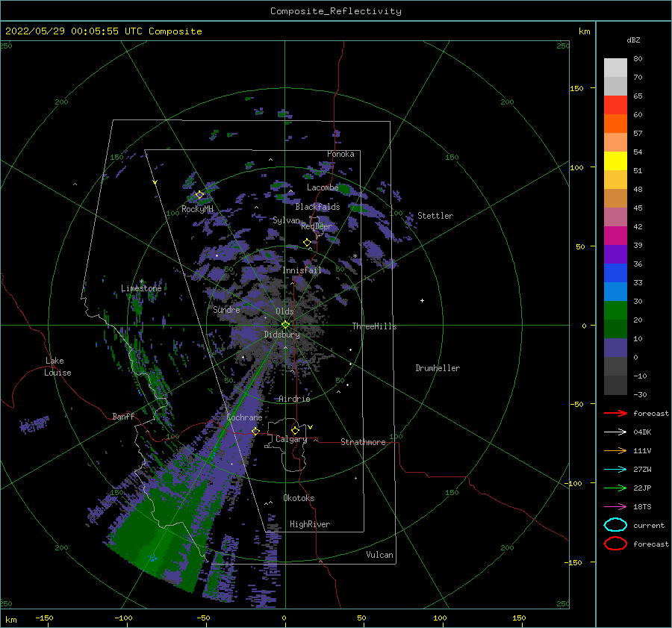The image size is (672, 628).
Task: Click the magenta 39–42 dBZ swatch
Action: click(x=615, y=235)
